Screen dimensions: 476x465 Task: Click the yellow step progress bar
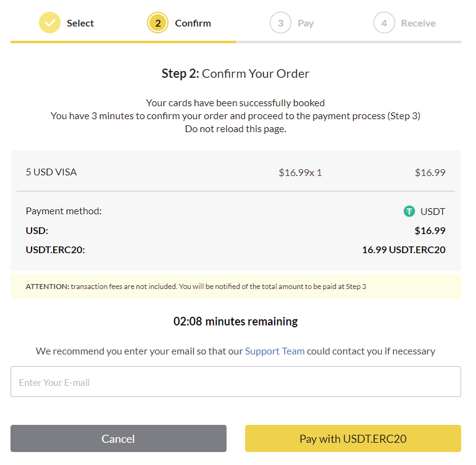click(x=123, y=41)
